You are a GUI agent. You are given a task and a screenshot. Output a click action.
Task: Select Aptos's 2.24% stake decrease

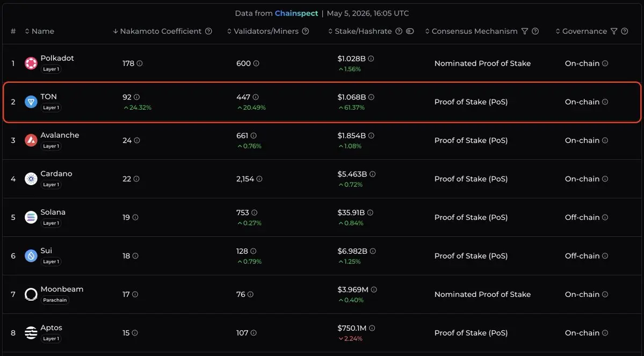(x=350, y=339)
